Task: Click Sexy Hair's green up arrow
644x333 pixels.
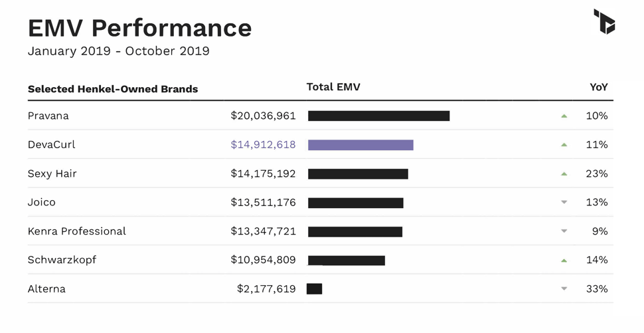Action: pyautogui.click(x=564, y=174)
